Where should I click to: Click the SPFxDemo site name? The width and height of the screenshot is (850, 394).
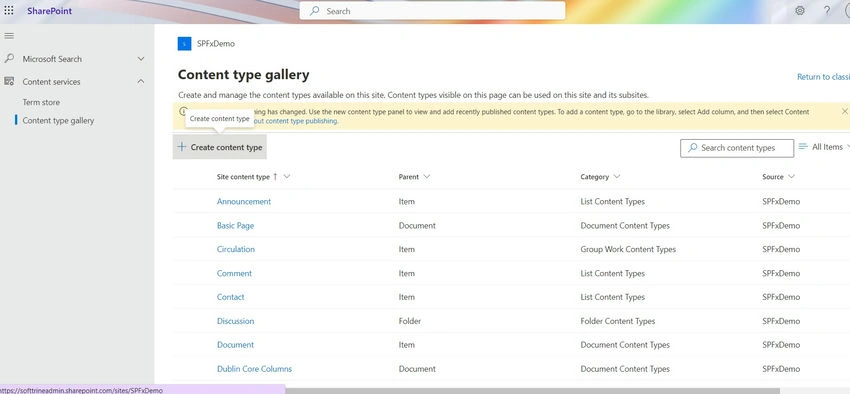[216, 44]
